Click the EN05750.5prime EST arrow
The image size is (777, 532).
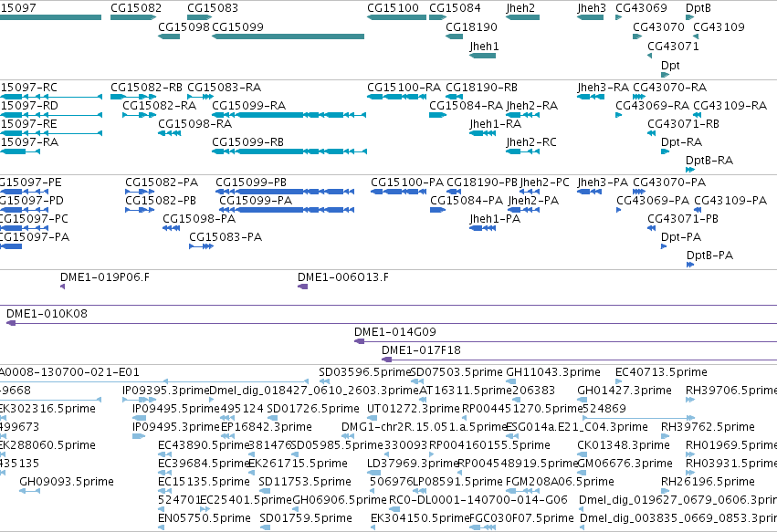[161, 527]
